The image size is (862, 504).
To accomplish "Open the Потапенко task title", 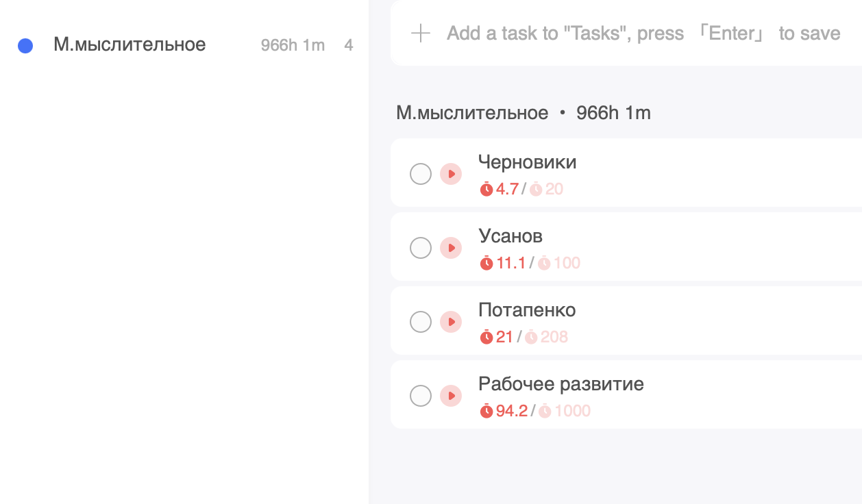I will (527, 310).
